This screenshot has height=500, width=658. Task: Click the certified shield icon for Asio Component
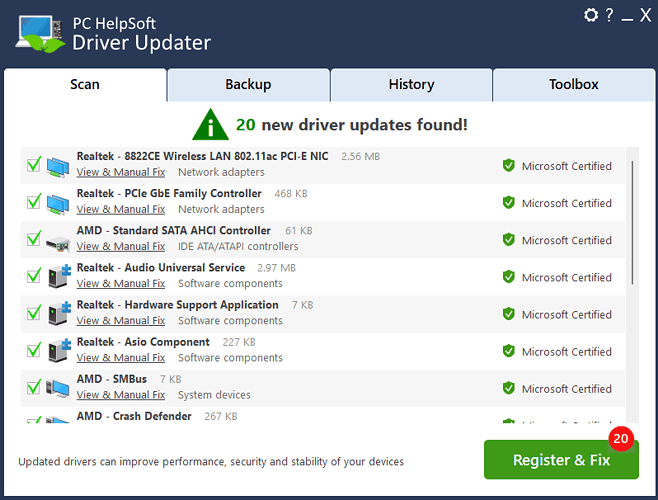509,351
